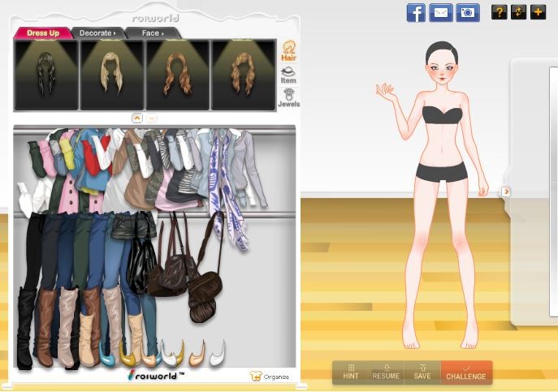Take a snapshot with the camera icon

[x=467, y=12]
